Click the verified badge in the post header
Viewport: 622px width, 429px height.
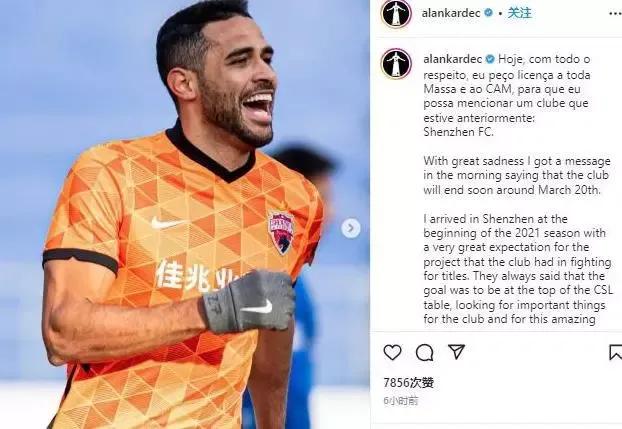(x=489, y=13)
